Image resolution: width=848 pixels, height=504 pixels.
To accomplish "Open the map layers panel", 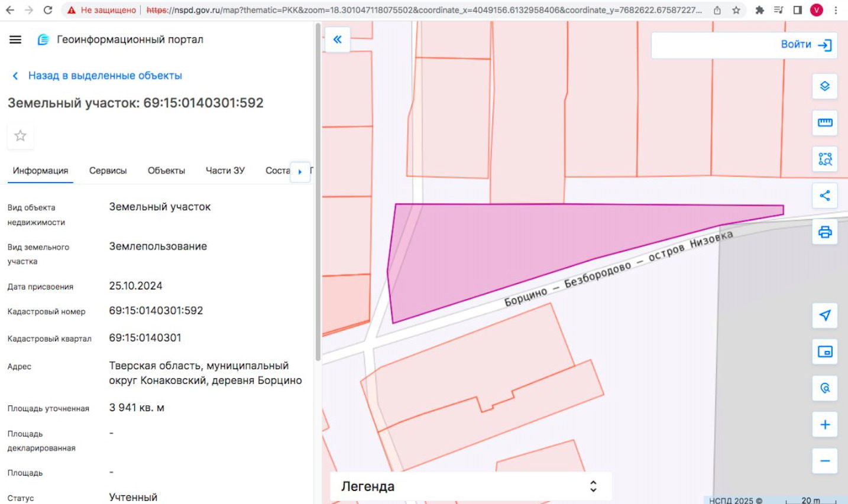I will (825, 86).
